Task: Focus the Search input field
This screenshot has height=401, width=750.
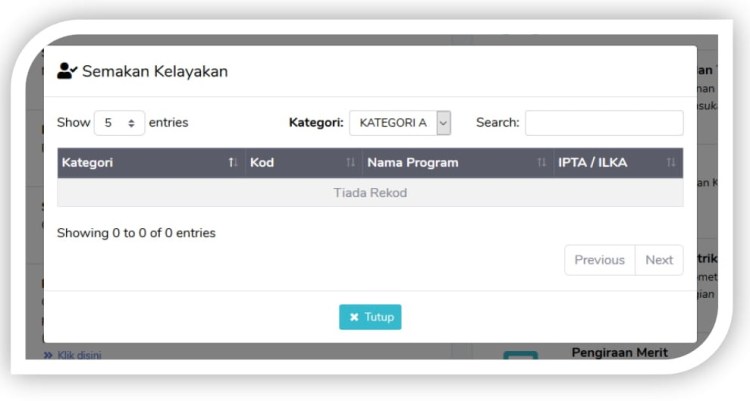Action: [604, 123]
